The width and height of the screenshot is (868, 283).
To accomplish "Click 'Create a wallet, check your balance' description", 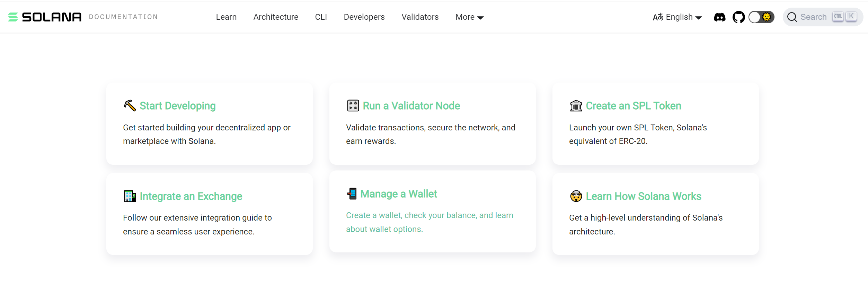I will coord(429,222).
